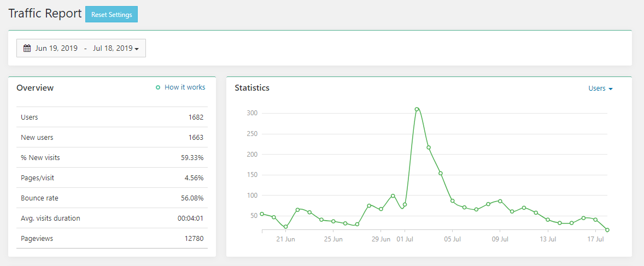Click the caret arrow after Jul 18, 2019
Viewport: 644px width, 266px height.
pyautogui.click(x=137, y=49)
